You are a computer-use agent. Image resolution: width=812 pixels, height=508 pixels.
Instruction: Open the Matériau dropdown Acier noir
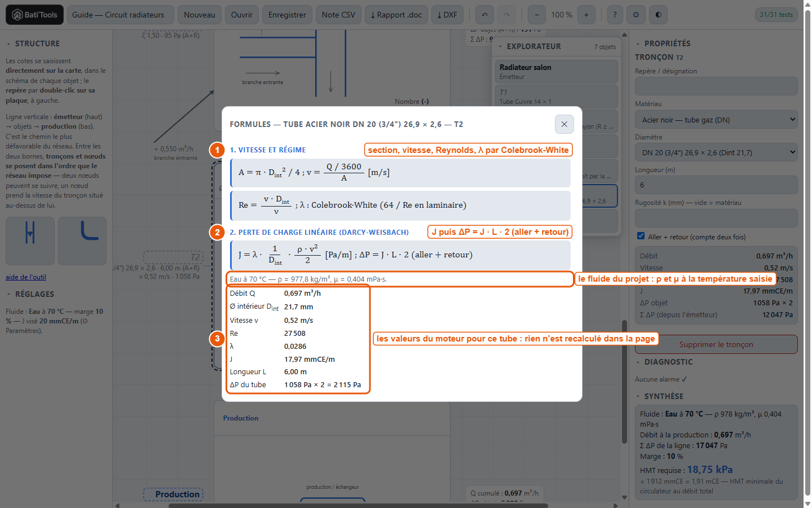716,120
